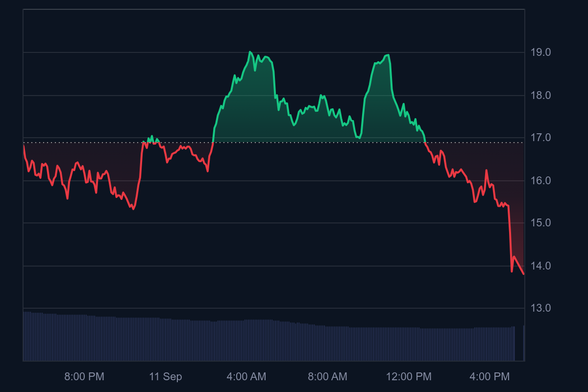This screenshot has height=392, width=588.
Task: Click the 8:00 AM time axis label
Action: (x=327, y=377)
